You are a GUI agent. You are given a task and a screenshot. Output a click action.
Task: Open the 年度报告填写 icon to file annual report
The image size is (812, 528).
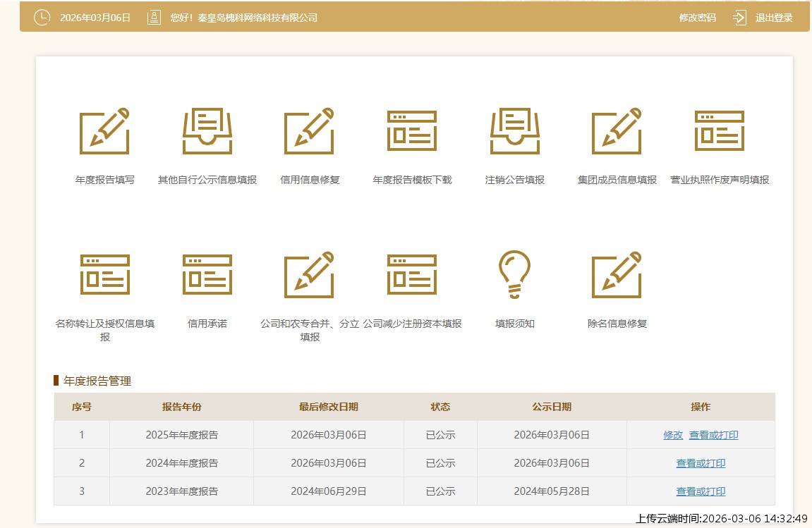pos(104,131)
